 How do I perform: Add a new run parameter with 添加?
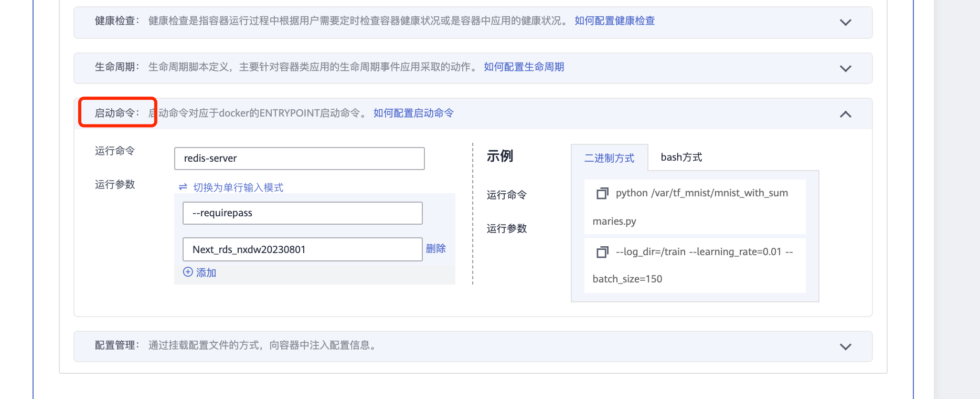pyautogui.click(x=206, y=272)
